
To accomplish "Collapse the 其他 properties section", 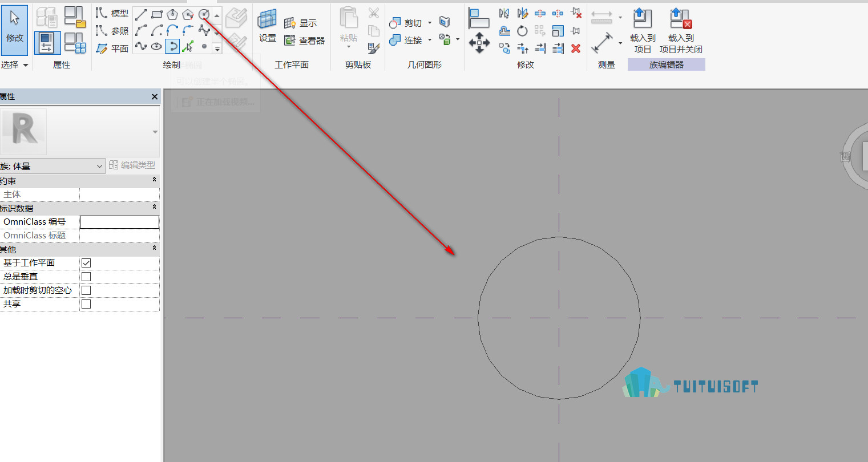I will point(154,249).
